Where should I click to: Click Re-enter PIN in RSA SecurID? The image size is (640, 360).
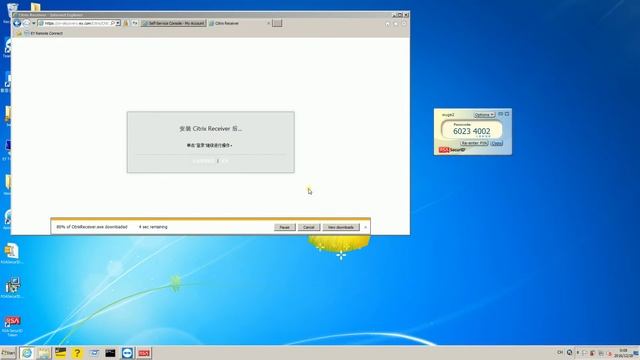tap(474, 143)
